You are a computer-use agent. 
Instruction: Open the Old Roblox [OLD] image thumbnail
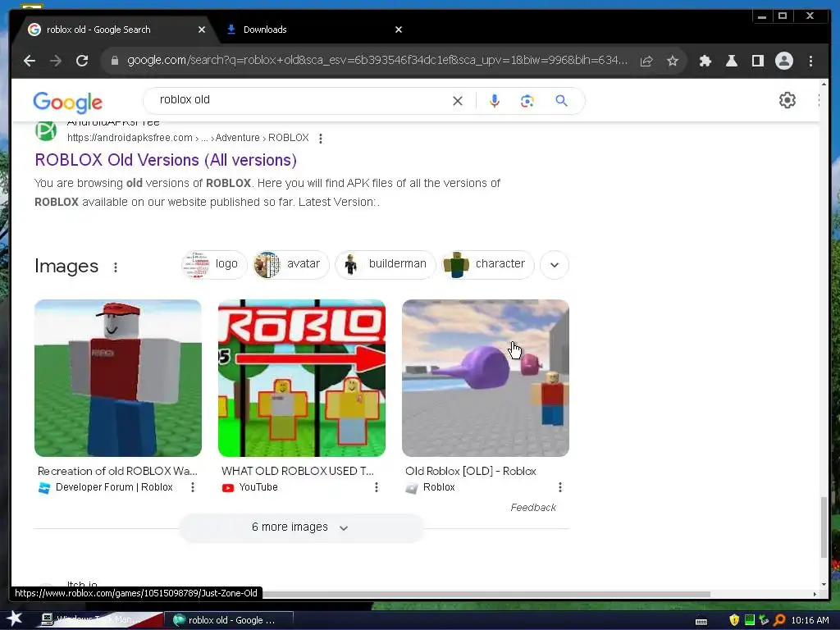tap(486, 378)
